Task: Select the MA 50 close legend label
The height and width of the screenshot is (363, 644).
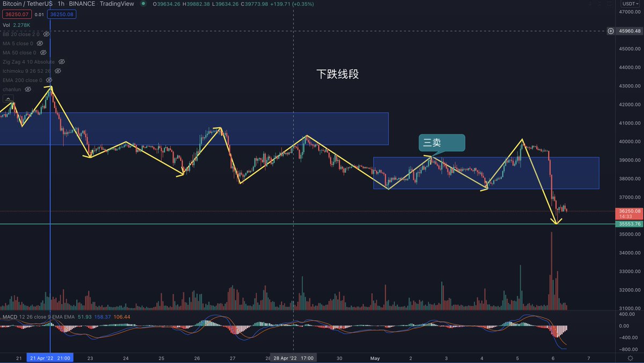Action: (20, 53)
